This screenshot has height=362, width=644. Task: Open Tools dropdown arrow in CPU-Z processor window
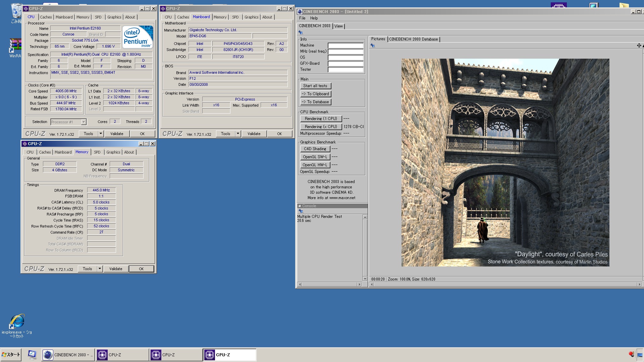(x=101, y=134)
